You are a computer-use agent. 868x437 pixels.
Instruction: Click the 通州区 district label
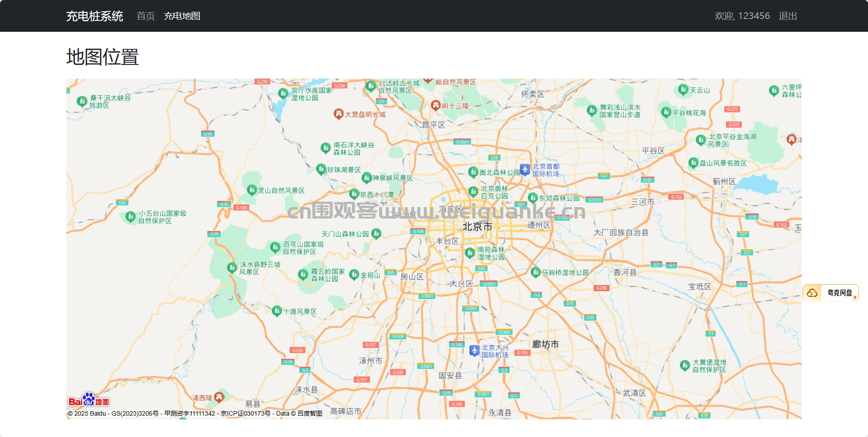539,225
